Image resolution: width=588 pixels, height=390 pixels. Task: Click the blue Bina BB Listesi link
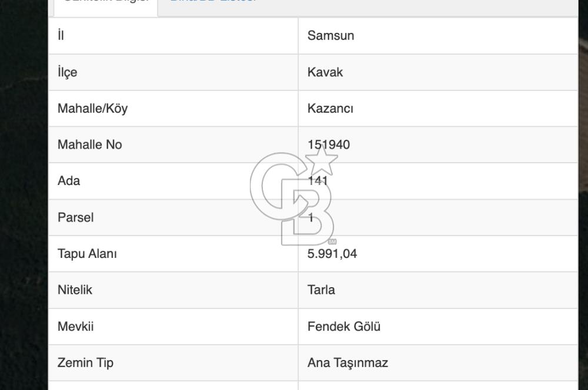tap(212, 2)
